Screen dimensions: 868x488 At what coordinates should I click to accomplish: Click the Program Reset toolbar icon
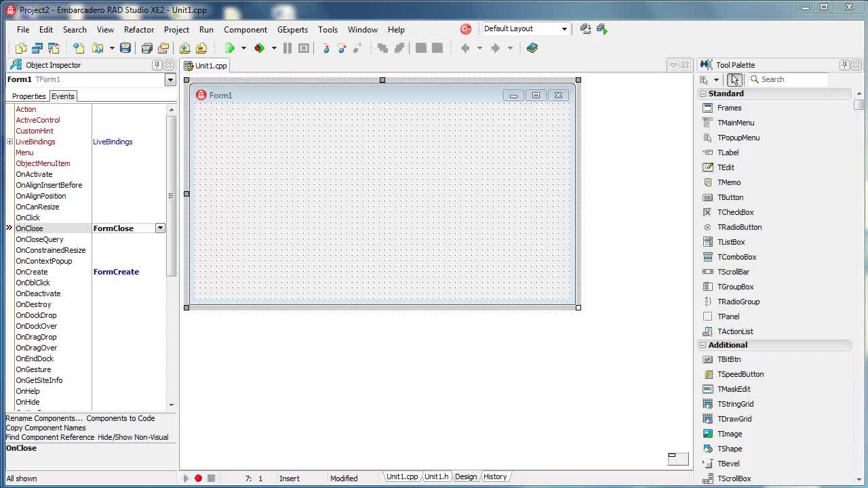coord(304,48)
